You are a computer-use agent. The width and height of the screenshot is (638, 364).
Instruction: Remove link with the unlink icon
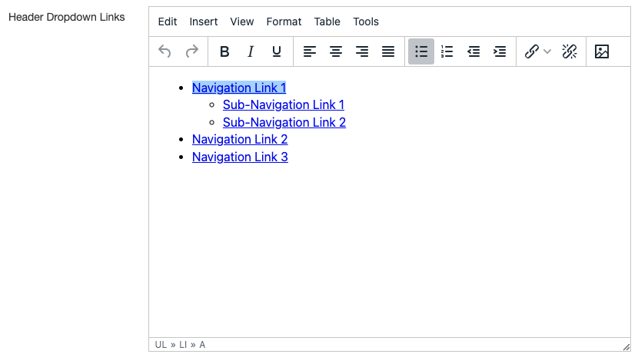pos(570,51)
